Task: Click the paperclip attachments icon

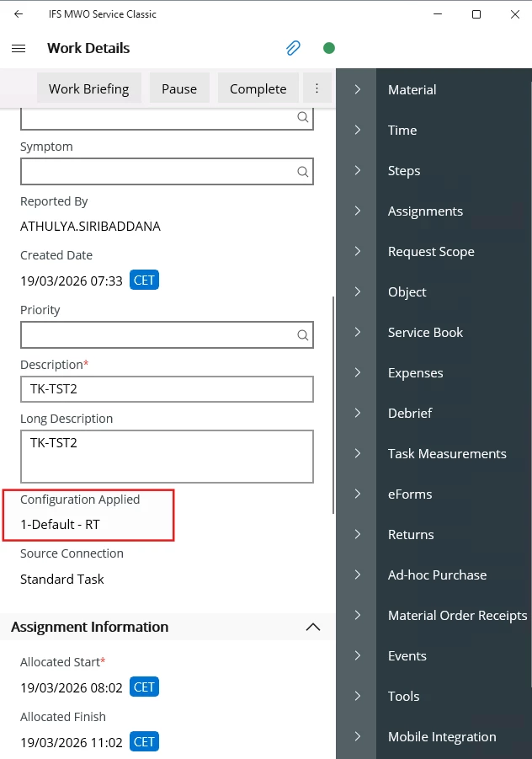Action: point(293,48)
